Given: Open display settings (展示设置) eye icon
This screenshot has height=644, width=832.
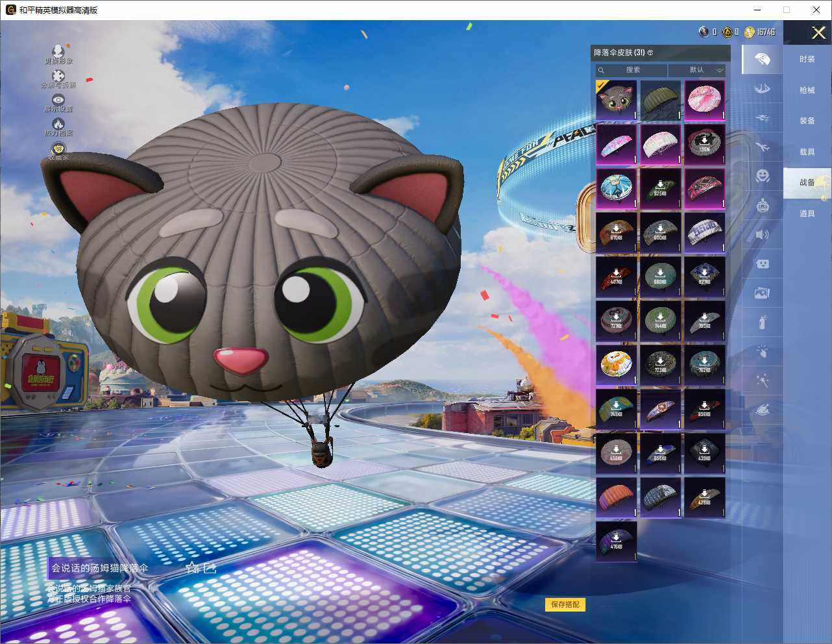Looking at the screenshot, I should 58,99.
